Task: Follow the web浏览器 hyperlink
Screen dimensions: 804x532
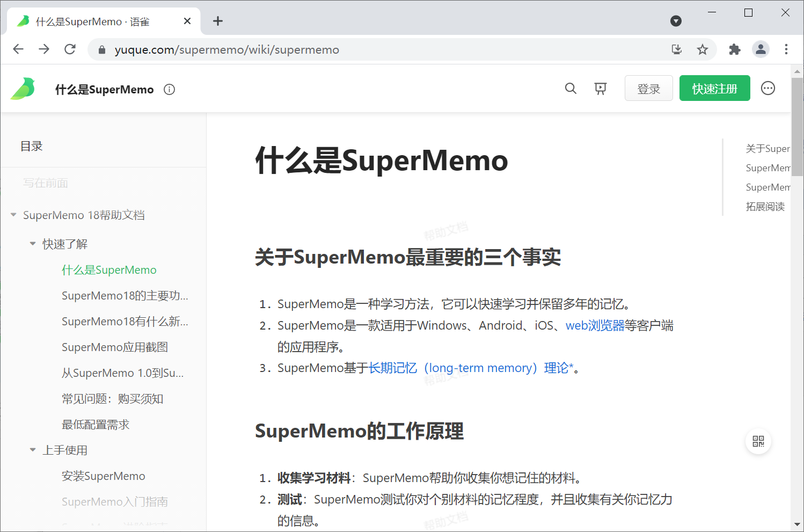Action: tap(595, 325)
